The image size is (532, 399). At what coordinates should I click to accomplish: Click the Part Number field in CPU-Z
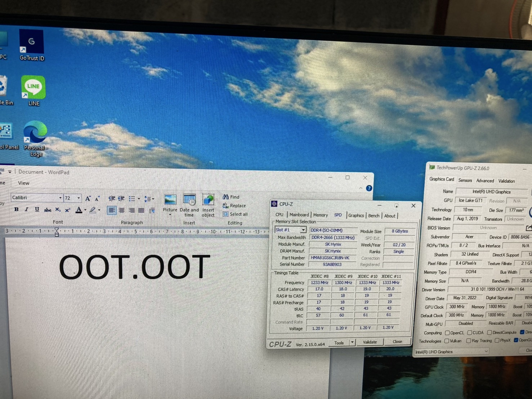(x=332, y=258)
